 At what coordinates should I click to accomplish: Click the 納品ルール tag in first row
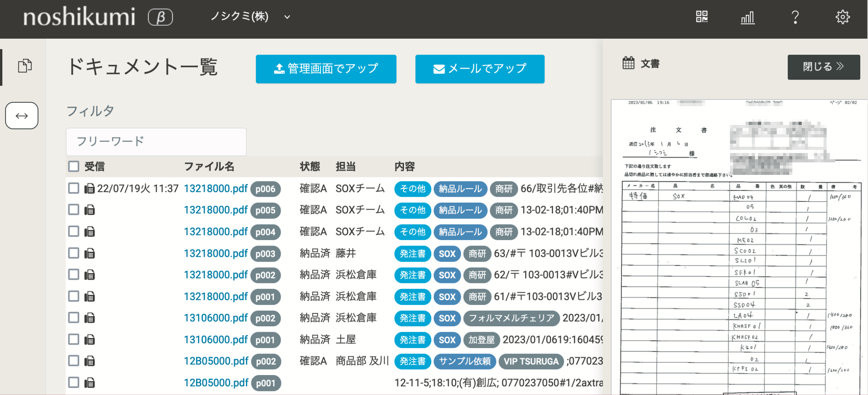[460, 189]
